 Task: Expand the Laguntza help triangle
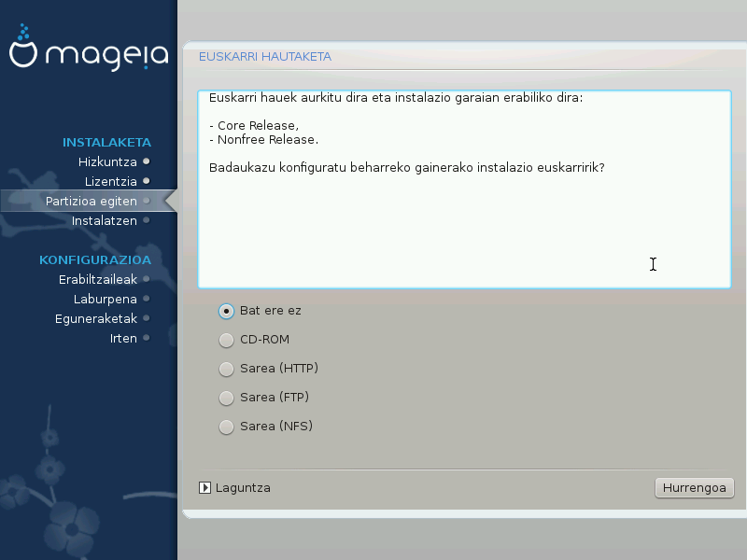(205, 487)
